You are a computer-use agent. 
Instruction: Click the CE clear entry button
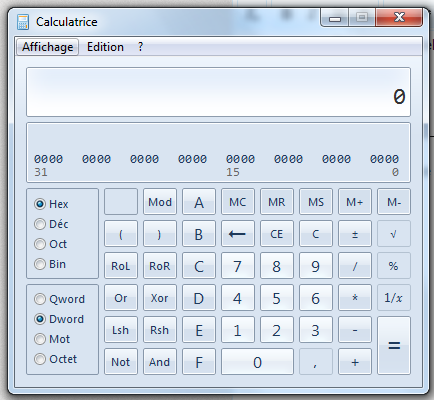tap(277, 234)
